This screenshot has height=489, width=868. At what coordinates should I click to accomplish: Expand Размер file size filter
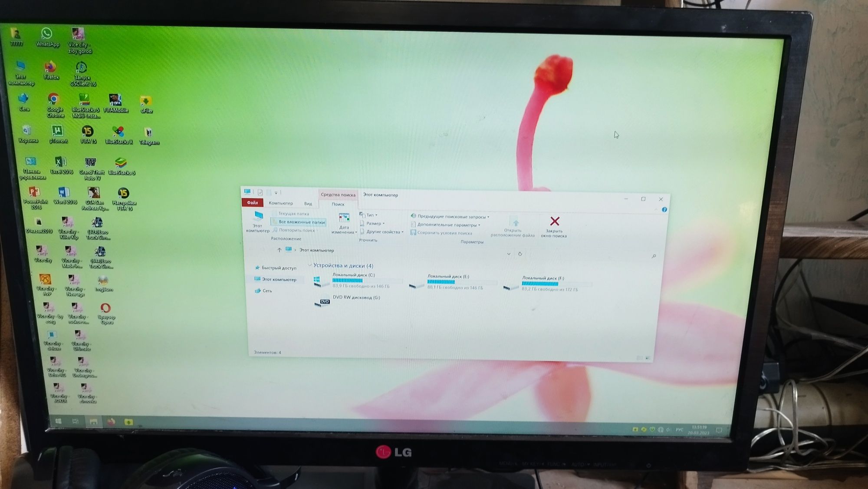pos(380,224)
